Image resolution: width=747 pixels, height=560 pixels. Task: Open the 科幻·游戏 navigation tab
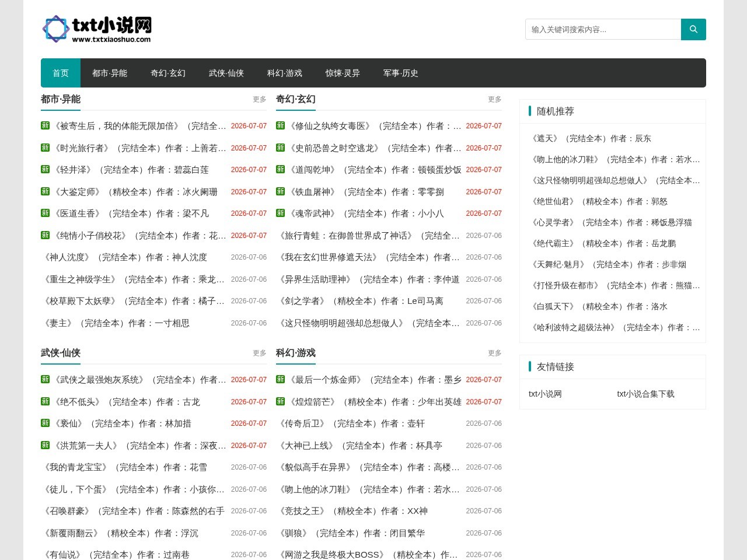[285, 73]
